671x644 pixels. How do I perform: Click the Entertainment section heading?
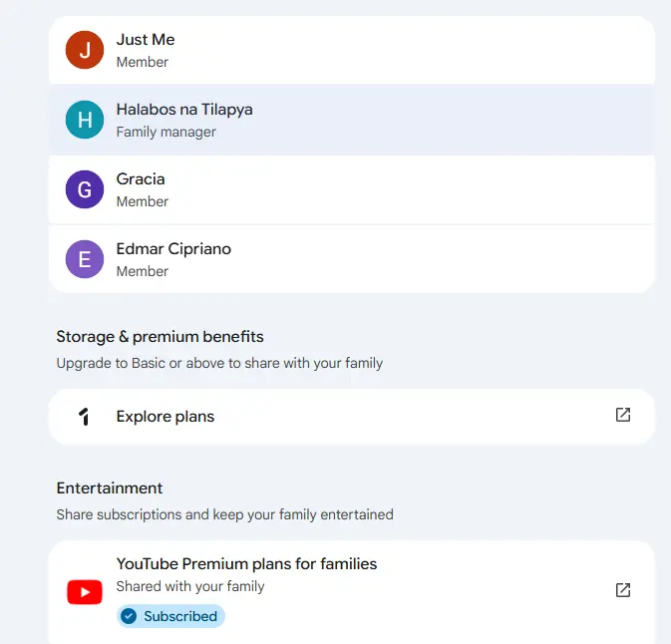click(109, 487)
